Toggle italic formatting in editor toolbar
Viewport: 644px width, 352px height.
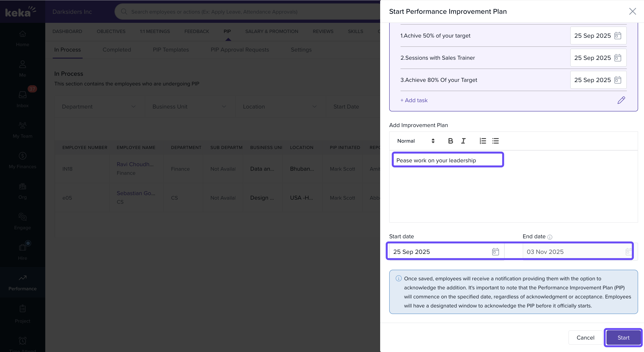(x=463, y=141)
